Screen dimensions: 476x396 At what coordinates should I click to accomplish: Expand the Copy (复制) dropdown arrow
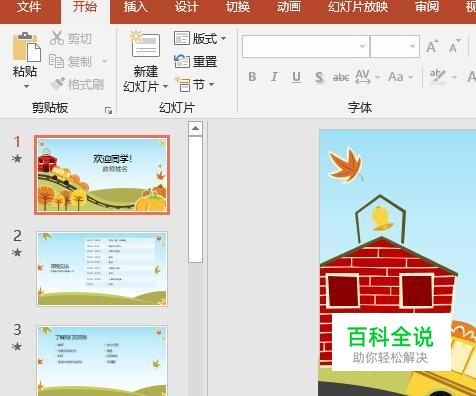point(104,61)
